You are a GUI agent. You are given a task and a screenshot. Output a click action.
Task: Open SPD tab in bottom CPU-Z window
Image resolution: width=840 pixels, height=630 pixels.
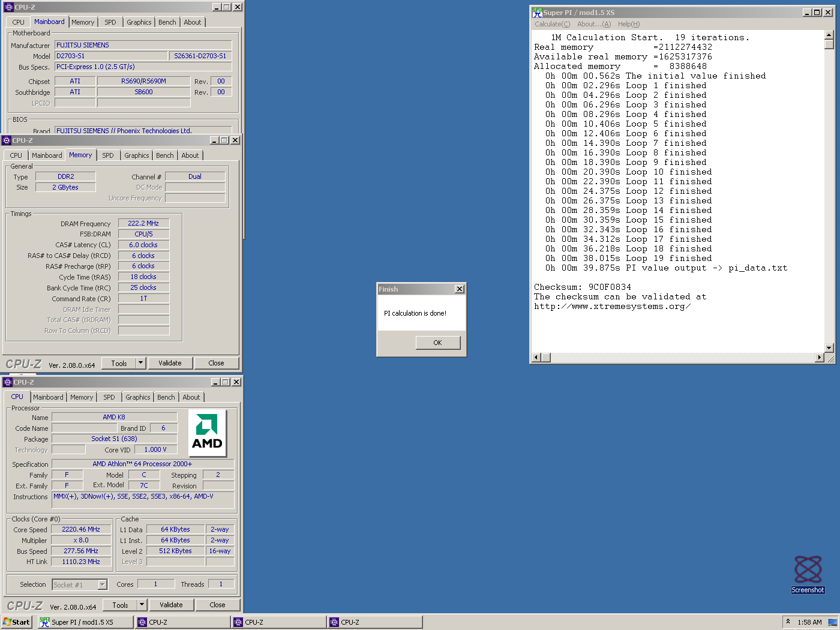point(109,397)
